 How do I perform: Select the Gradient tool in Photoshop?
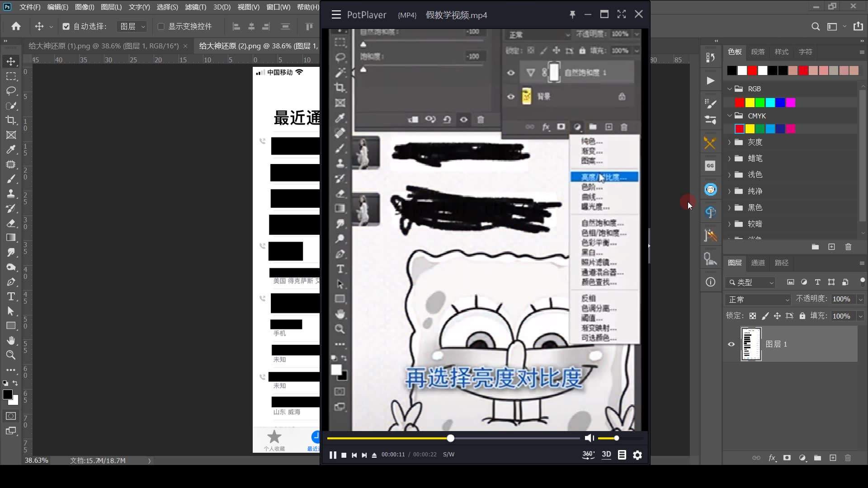click(11, 238)
